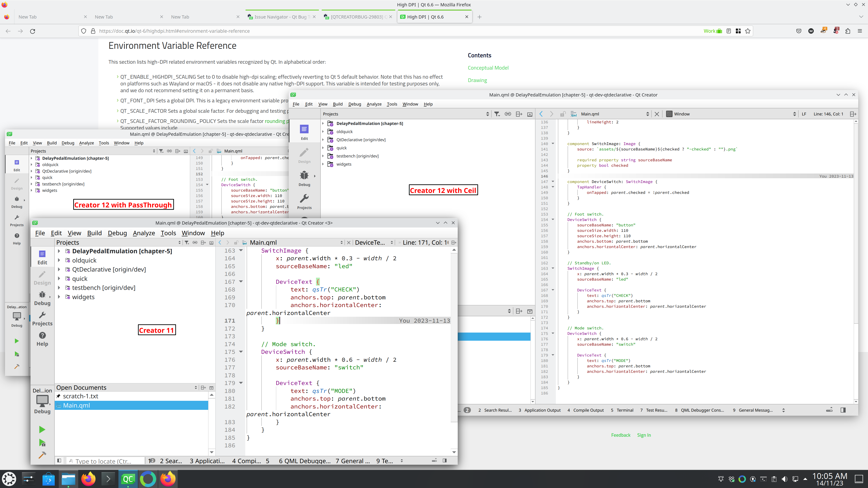The image size is (868, 488).
Task: Collapse fold arrow at line 175 in Creator 11
Action: click(x=241, y=352)
